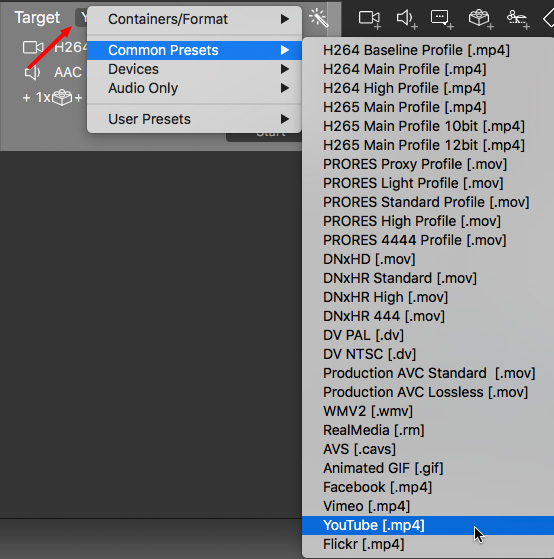Choose H264 High Profile [.mp4] preset
Viewport: 554px width, 559px height.
428,88
